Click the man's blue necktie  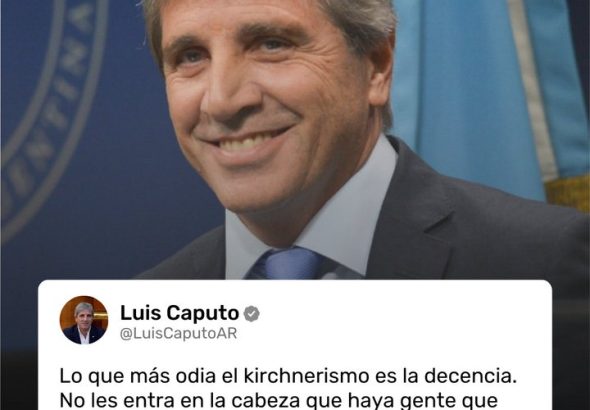tap(289, 263)
